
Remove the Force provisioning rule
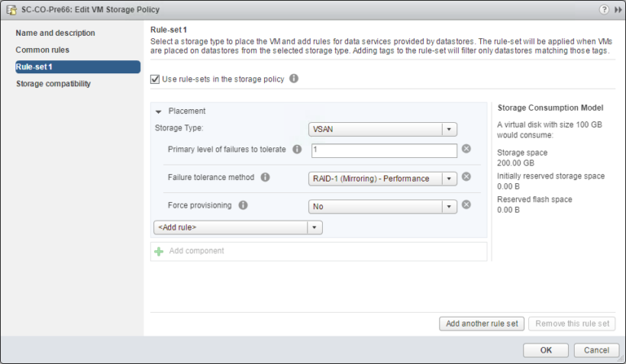tap(466, 204)
